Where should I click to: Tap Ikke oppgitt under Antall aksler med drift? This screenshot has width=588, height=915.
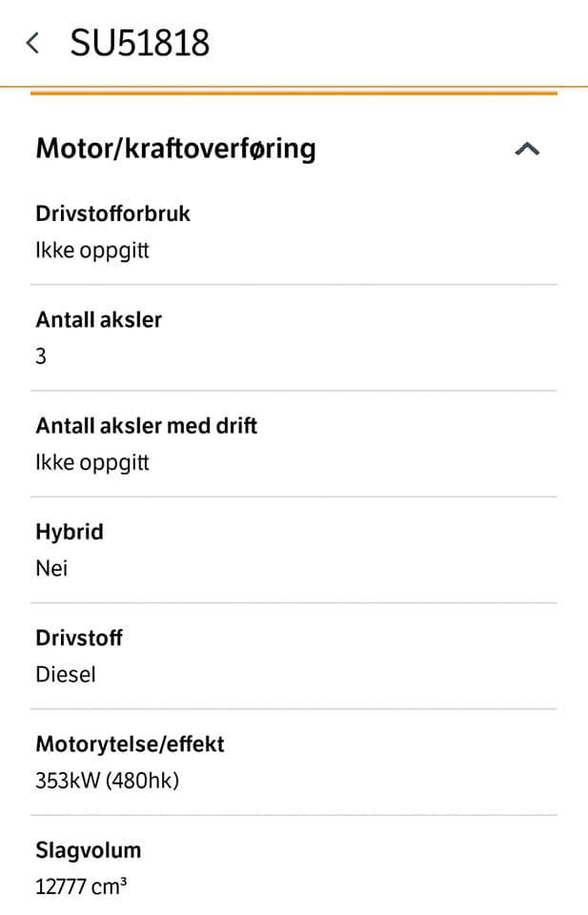(x=92, y=462)
